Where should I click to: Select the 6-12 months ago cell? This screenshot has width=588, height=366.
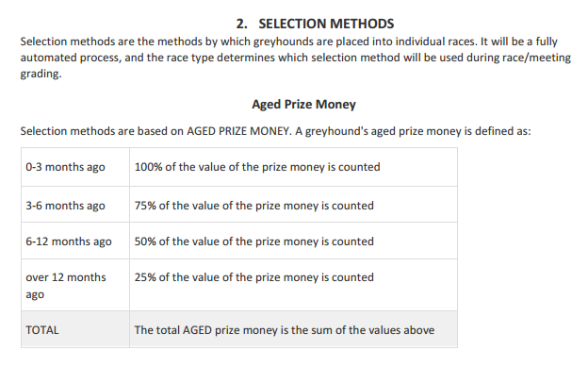pos(75,241)
